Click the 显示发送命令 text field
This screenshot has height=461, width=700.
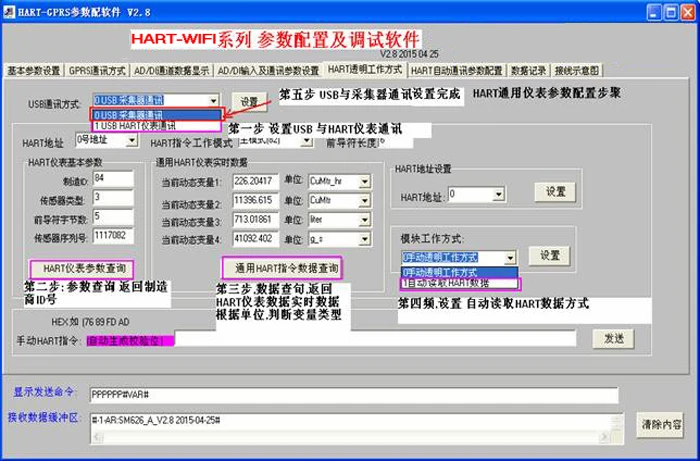click(x=354, y=395)
